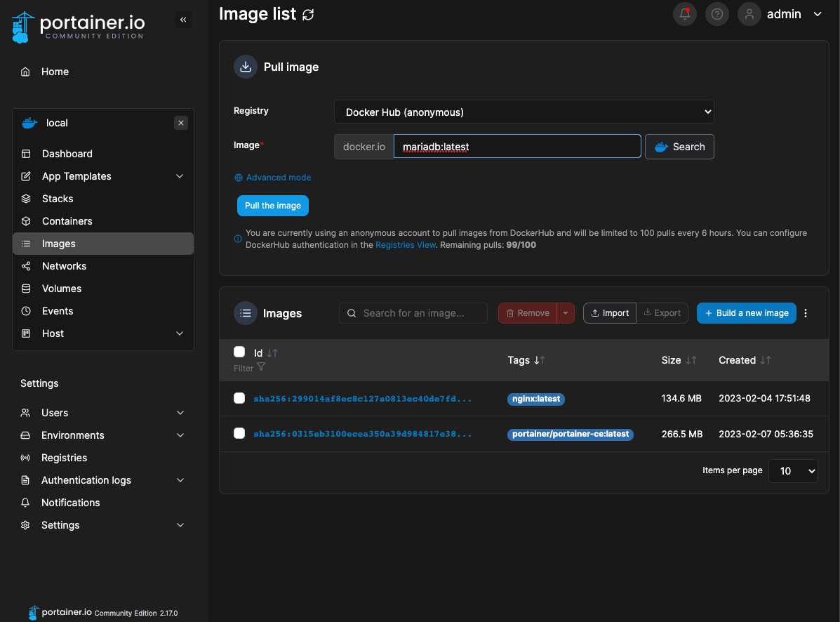Open the Registries page label
Viewport: 840px width, 622px height.
pos(65,458)
